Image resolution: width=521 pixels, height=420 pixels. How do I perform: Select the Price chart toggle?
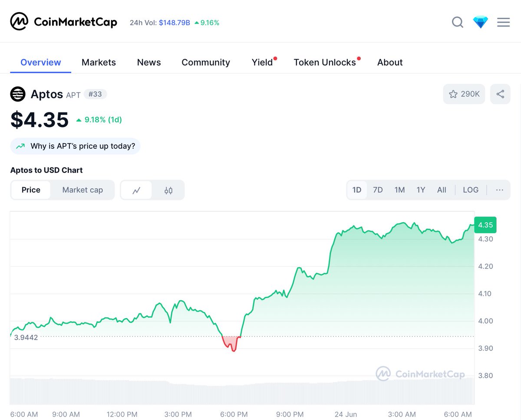pyautogui.click(x=31, y=190)
